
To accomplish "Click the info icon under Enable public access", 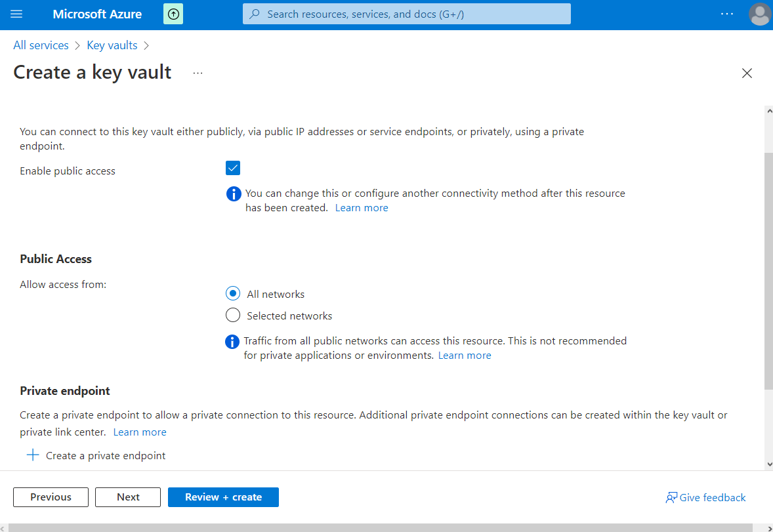I will (233, 194).
